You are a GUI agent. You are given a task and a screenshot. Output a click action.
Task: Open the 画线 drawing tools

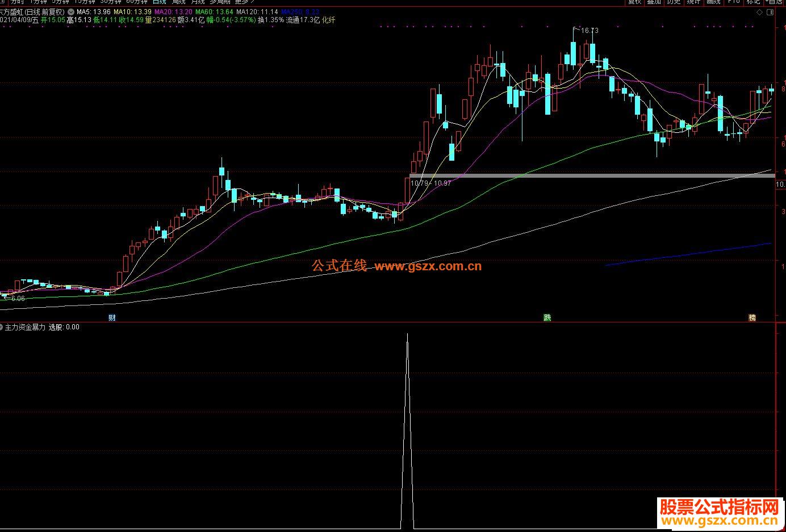click(x=713, y=2)
